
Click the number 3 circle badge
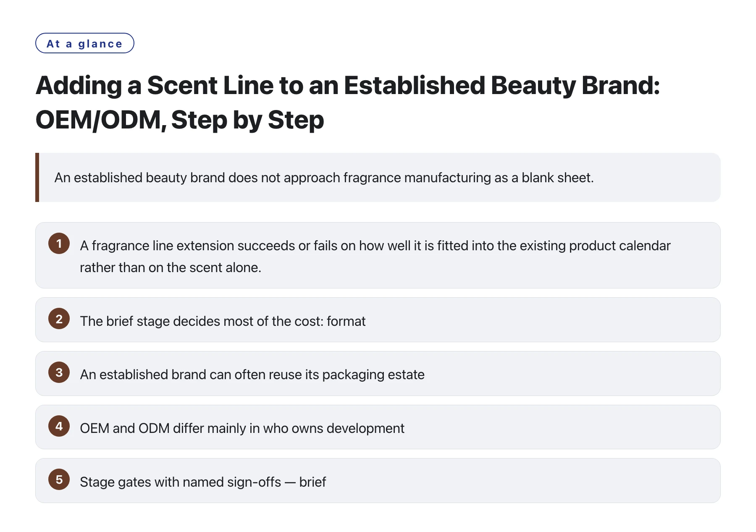pyautogui.click(x=59, y=372)
